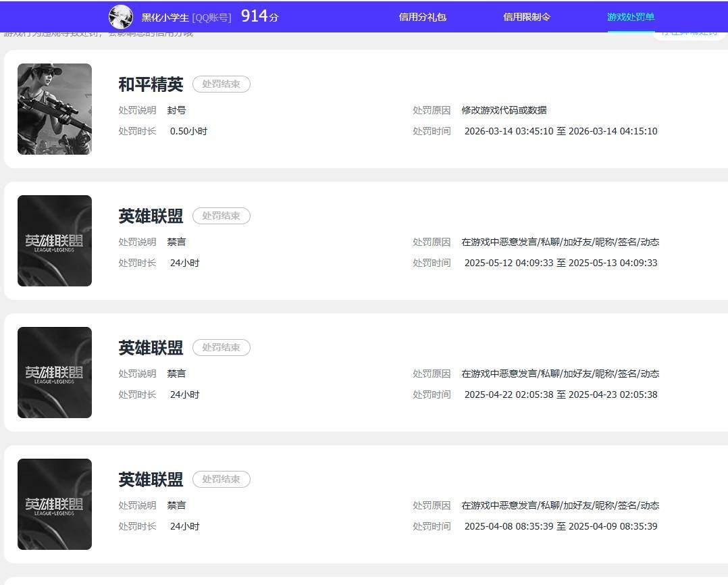
Task: Click the 英雄联盟 title in the 2025-05-12 record
Action: pos(151,216)
